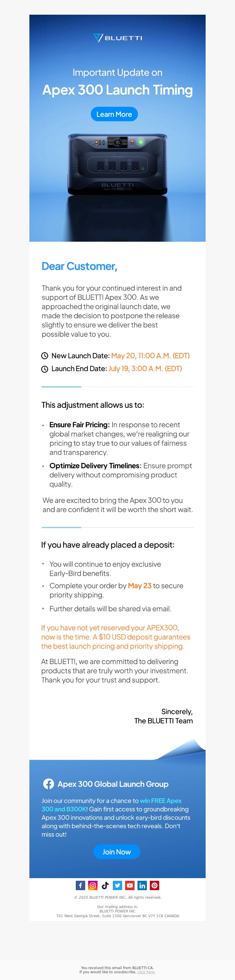Open the YouTube social icon
The width and height of the screenshot is (235, 980).
click(130, 885)
